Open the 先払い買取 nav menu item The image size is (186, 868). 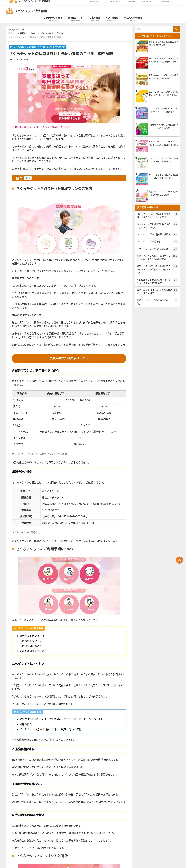[x=95, y=19]
